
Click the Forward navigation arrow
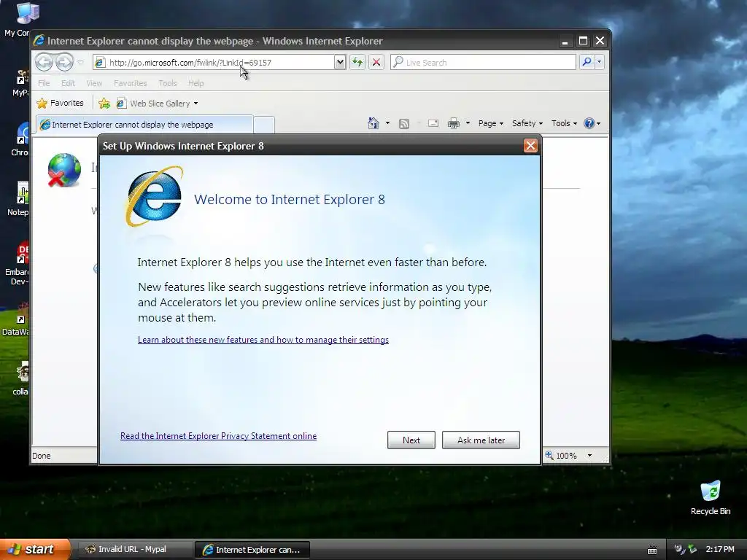pyautogui.click(x=64, y=62)
